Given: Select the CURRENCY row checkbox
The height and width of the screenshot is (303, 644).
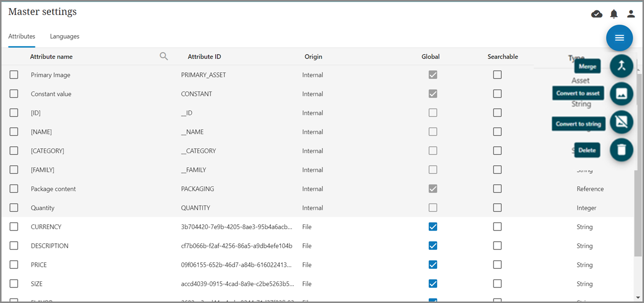Looking at the screenshot, I should (14, 227).
